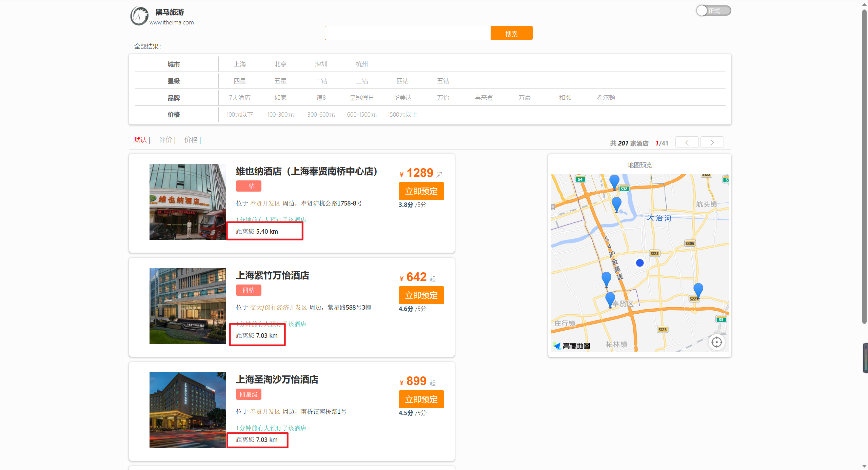Click the 黑马旅游 horse logo icon

[x=139, y=16]
